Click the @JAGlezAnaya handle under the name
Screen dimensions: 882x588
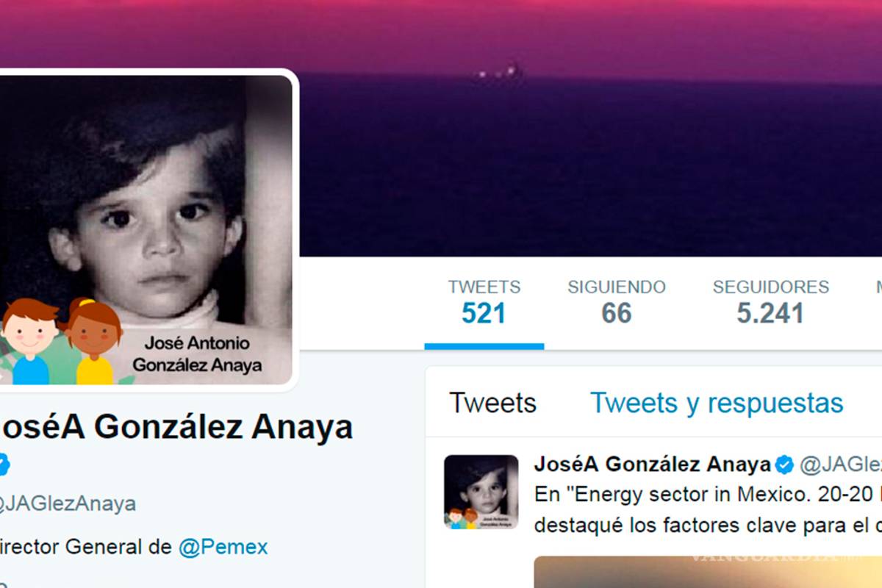pos(68,503)
